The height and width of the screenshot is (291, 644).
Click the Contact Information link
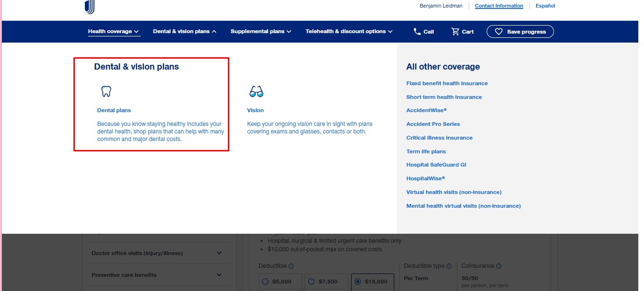(499, 6)
